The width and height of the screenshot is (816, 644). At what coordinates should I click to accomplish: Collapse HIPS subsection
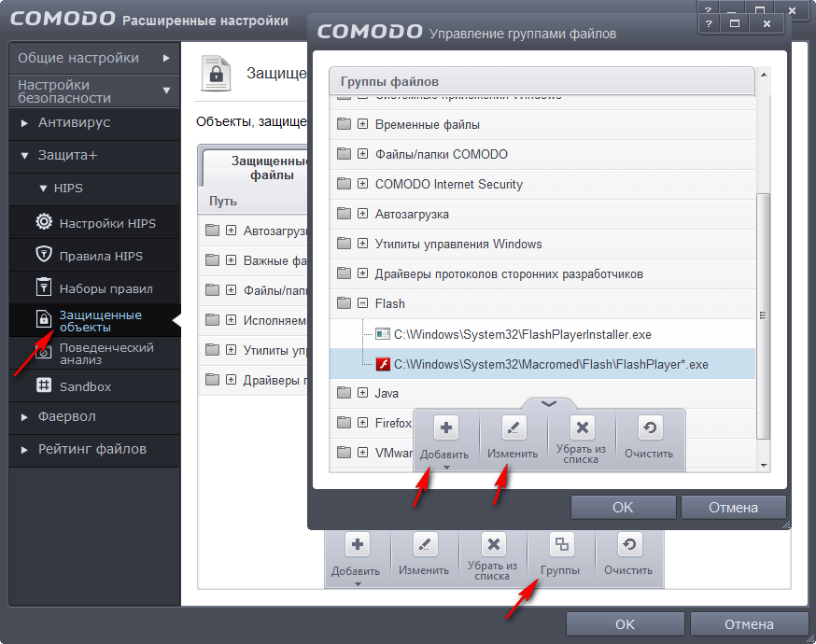pos(94,189)
